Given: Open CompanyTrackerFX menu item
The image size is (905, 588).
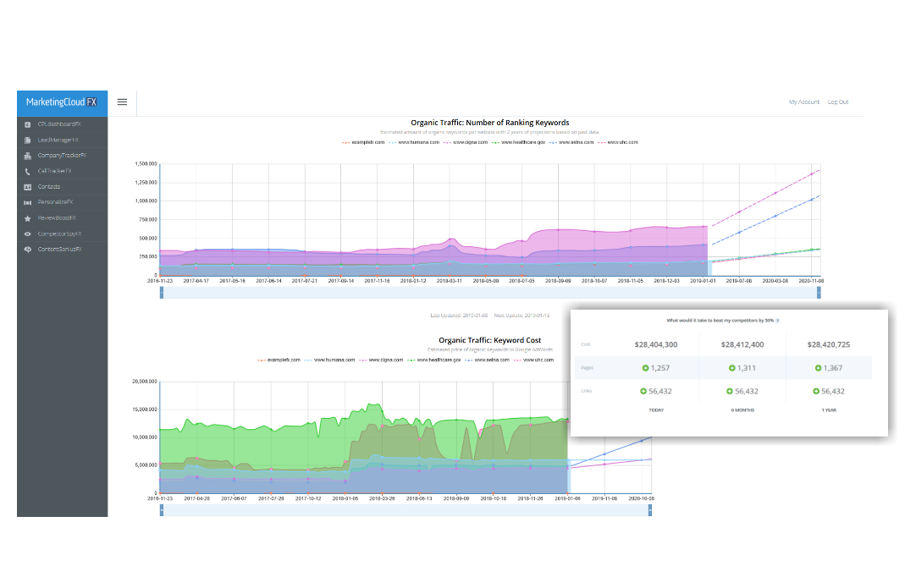Looking at the screenshot, I should coord(63,156).
